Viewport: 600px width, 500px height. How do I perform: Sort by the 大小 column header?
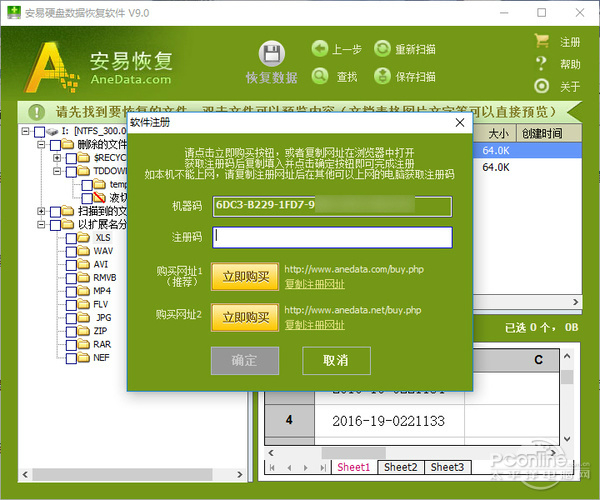[498, 134]
